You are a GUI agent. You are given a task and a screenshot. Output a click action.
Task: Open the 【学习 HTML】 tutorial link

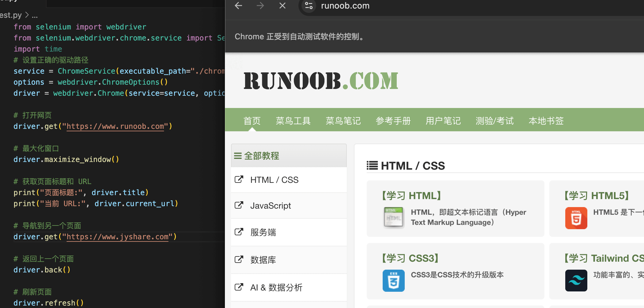(x=411, y=195)
